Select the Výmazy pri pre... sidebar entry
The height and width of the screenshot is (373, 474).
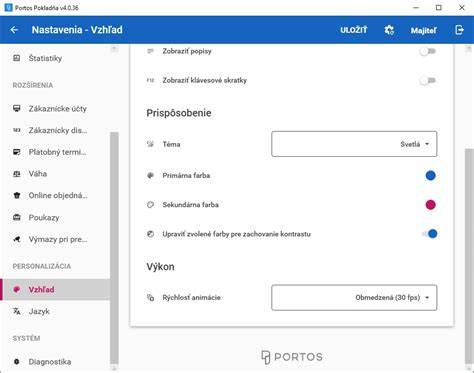(x=55, y=239)
